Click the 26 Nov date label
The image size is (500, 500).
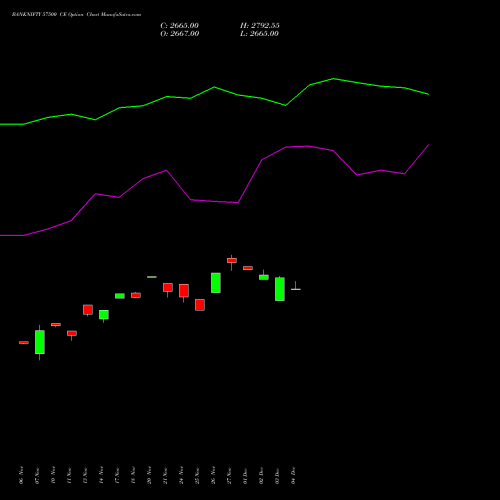point(214,475)
